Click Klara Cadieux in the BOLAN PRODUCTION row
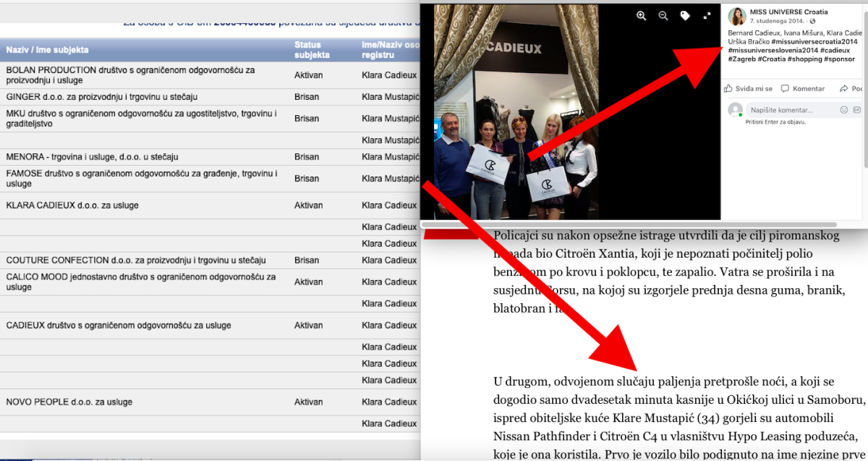 tap(390, 75)
